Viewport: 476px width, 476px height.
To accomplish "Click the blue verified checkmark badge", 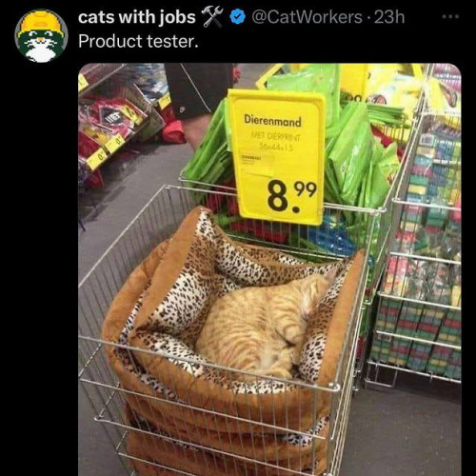I will [238, 17].
